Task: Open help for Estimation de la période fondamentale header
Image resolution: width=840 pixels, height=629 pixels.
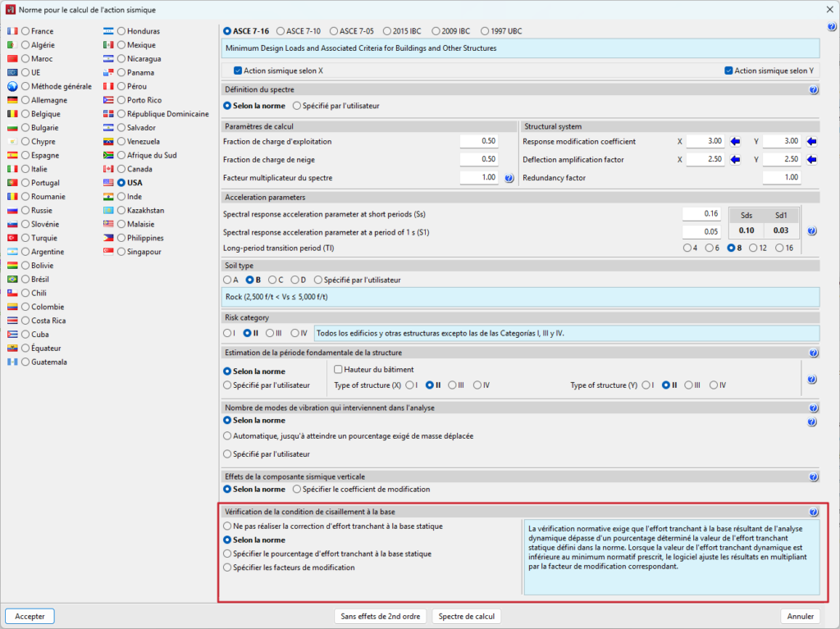Action: click(813, 353)
